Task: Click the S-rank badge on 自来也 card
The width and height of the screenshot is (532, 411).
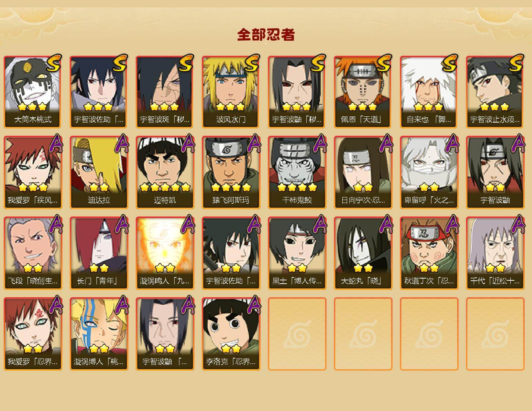Action: coord(450,63)
